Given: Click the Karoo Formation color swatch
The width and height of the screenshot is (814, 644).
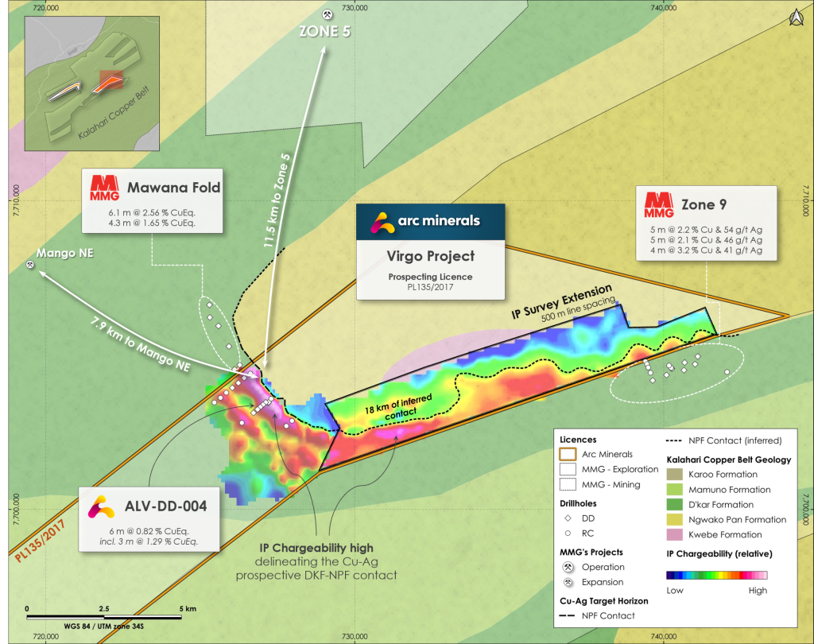Looking at the screenshot, I should (674, 474).
